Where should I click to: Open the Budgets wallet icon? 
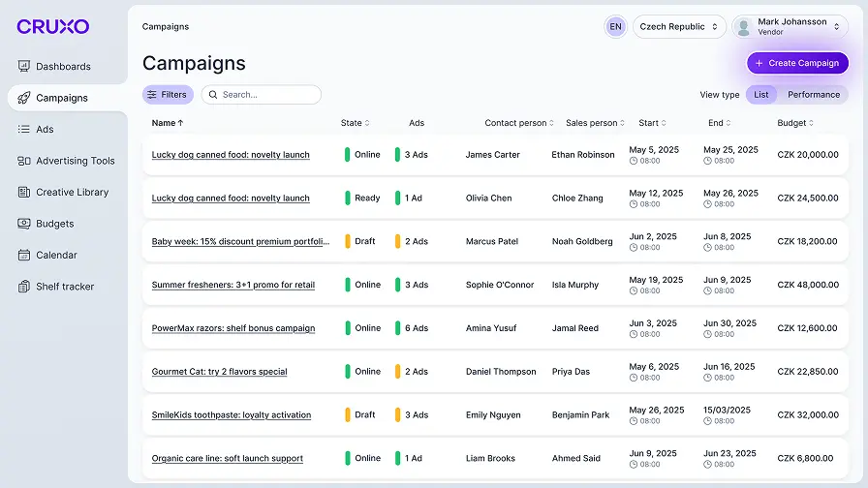pyautogui.click(x=24, y=224)
